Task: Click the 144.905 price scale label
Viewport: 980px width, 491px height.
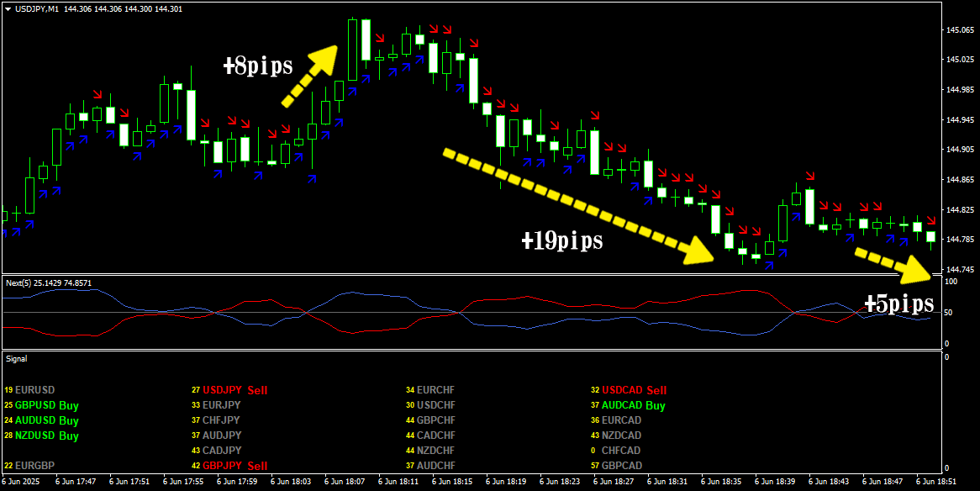Action: 960,150
